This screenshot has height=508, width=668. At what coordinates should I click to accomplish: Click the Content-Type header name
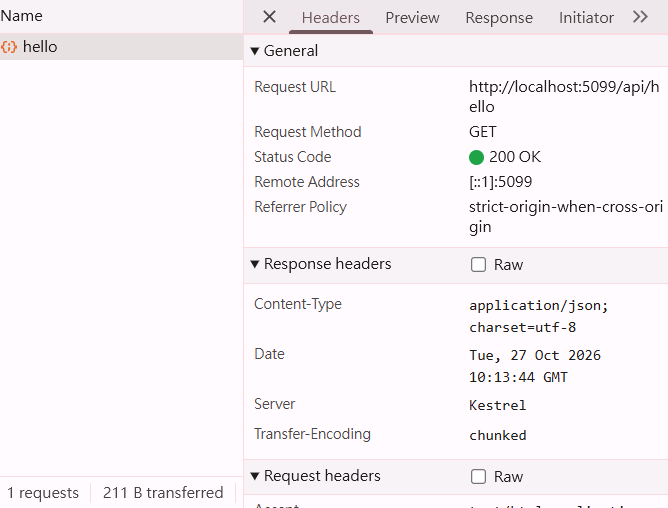[298, 304]
